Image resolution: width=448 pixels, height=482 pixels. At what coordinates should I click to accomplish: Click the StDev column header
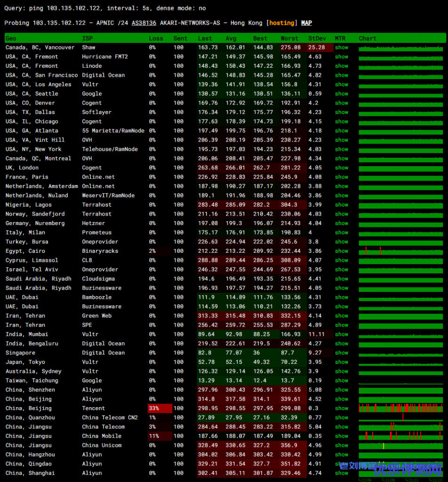click(x=317, y=39)
